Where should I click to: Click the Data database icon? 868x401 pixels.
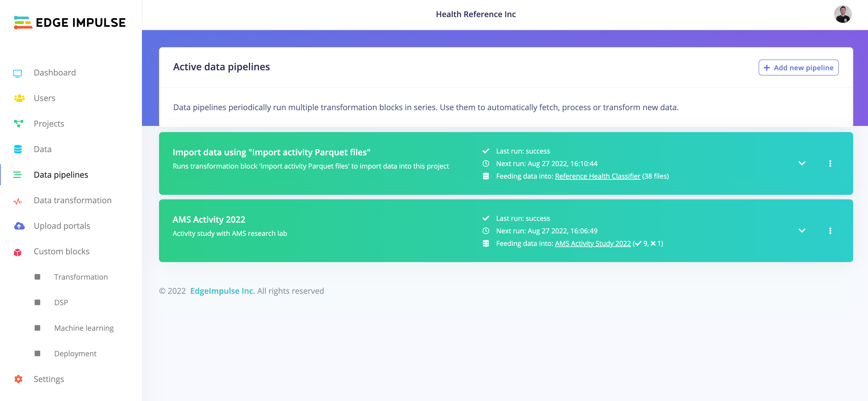18,149
